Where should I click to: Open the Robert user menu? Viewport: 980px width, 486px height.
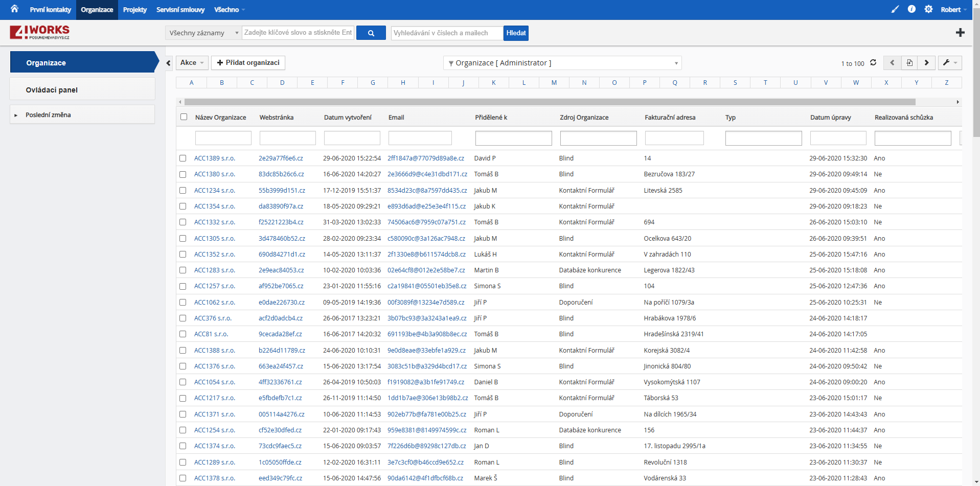point(953,10)
